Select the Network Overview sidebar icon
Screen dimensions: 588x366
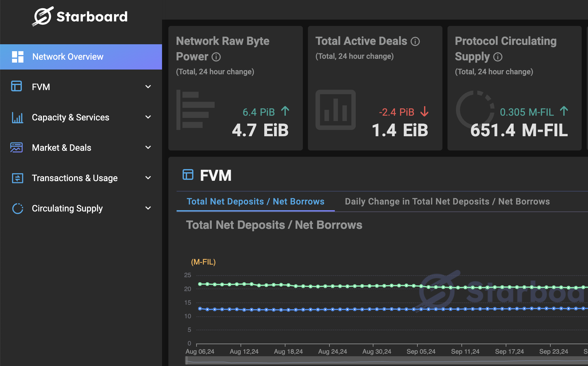point(17,57)
